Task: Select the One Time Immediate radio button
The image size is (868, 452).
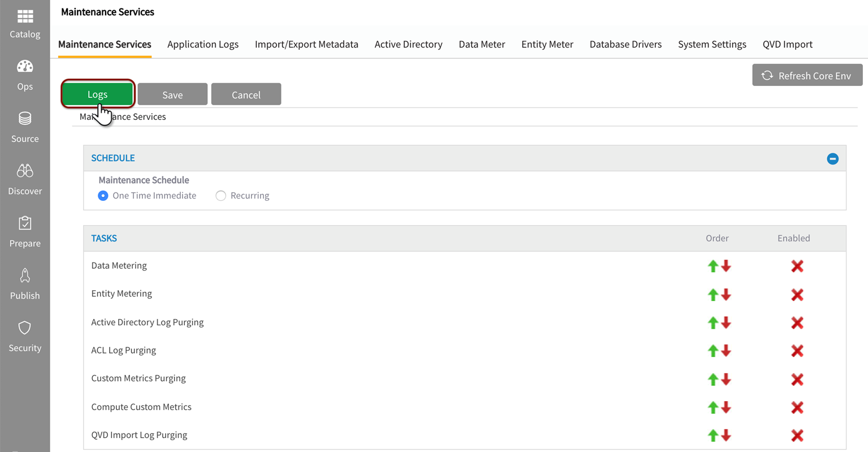Action: tap(103, 196)
